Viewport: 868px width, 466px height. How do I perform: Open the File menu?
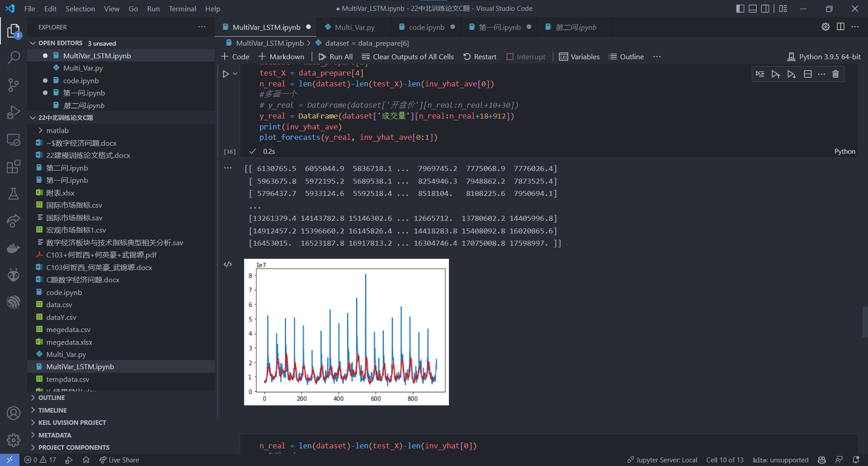[29, 9]
